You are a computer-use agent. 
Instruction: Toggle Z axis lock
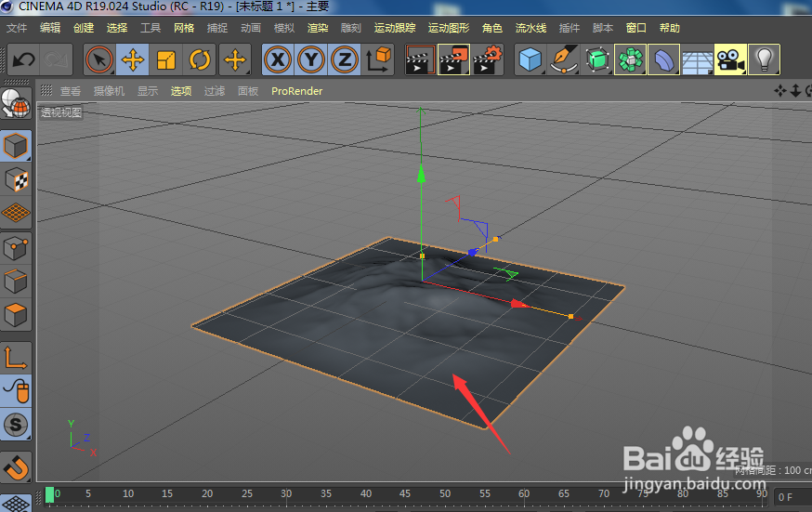345,60
